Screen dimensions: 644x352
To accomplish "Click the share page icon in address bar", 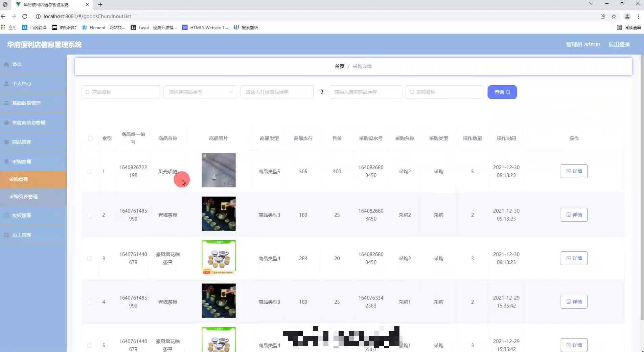I will coord(603,16).
